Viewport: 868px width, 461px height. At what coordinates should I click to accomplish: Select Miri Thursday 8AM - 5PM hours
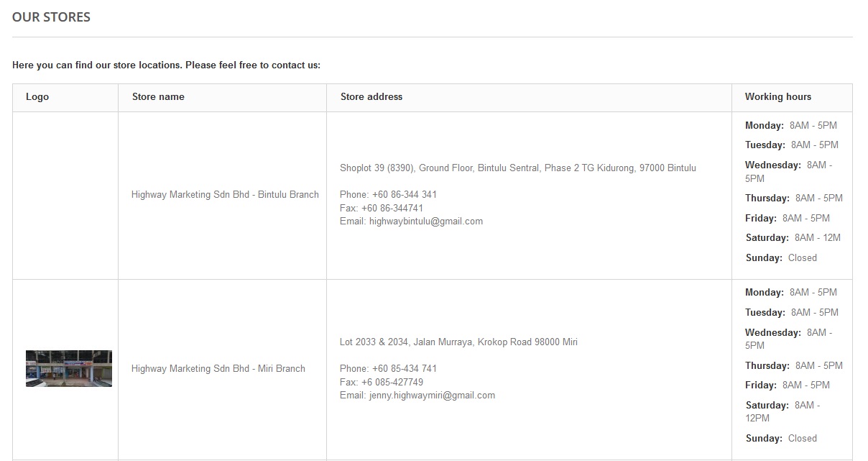pyautogui.click(x=794, y=365)
